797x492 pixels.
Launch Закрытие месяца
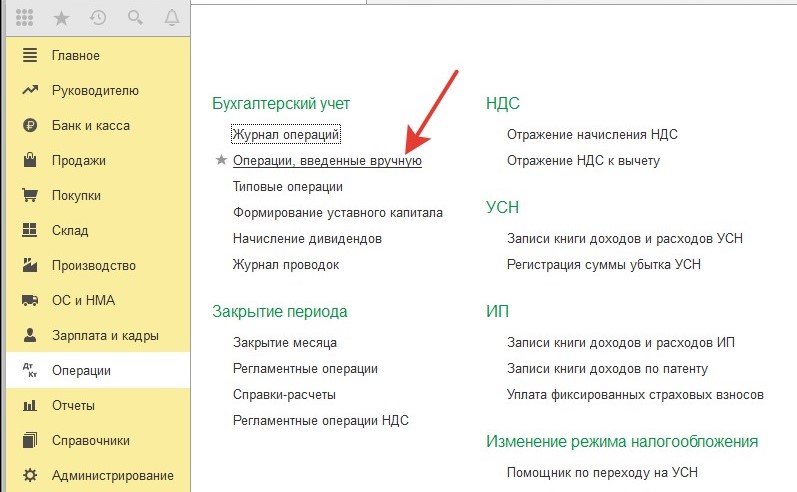(x=285, y=342)
